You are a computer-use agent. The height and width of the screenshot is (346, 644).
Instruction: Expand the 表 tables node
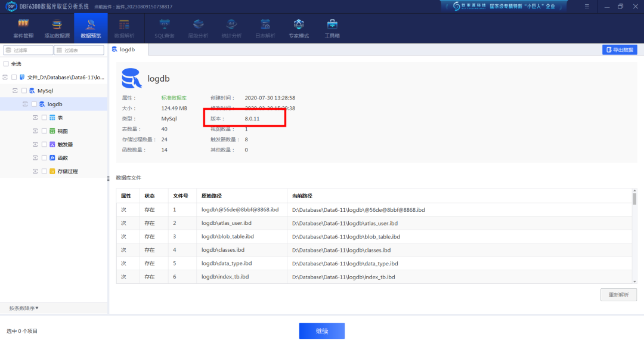pyautogui.click(x=35, y=118)
